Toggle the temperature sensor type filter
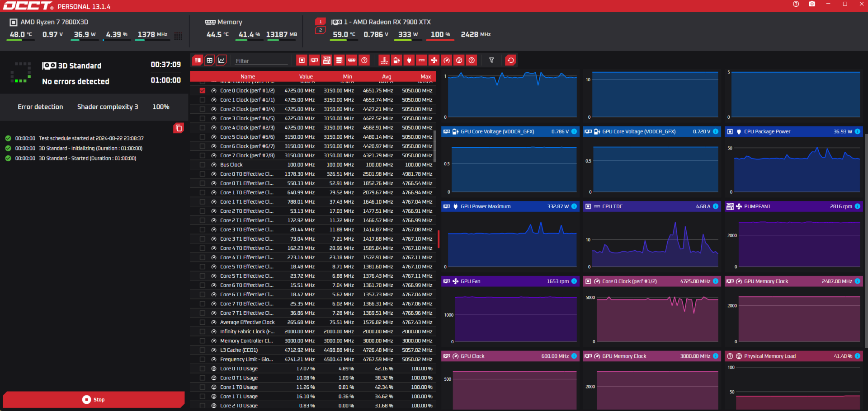The image size is (868, 411). point(384,61)
